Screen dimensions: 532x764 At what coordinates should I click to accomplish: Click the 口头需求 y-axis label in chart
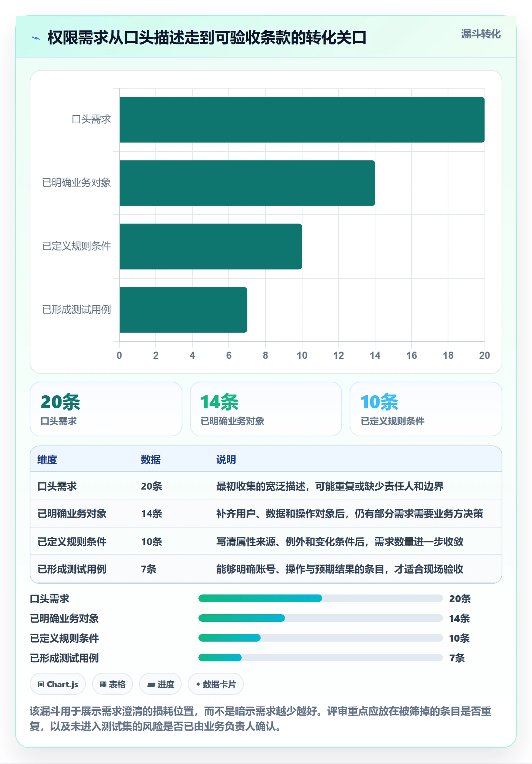91,119
